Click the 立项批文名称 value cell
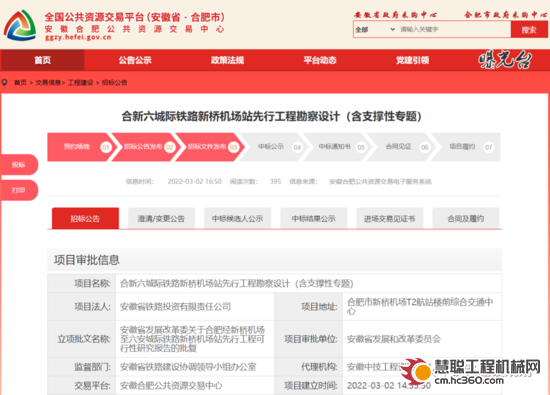This screenshot has height=395, width=550. (195, 339)
